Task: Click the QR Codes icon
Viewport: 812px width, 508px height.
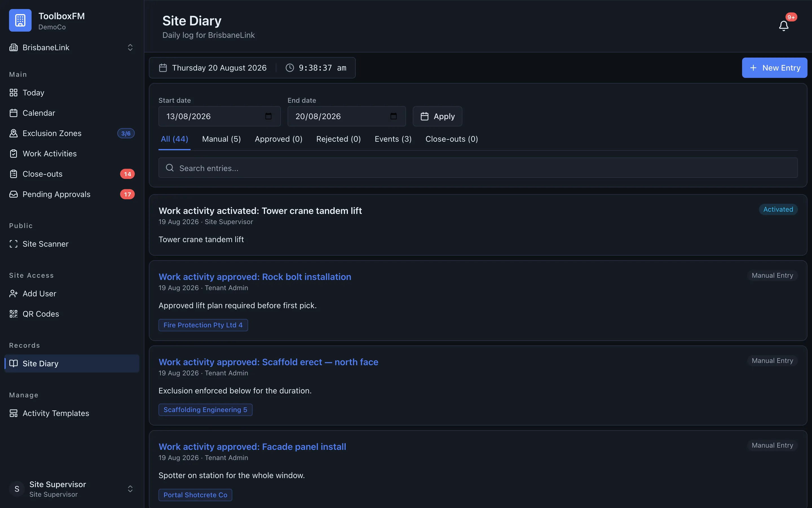Action: [x=14, y=314]
